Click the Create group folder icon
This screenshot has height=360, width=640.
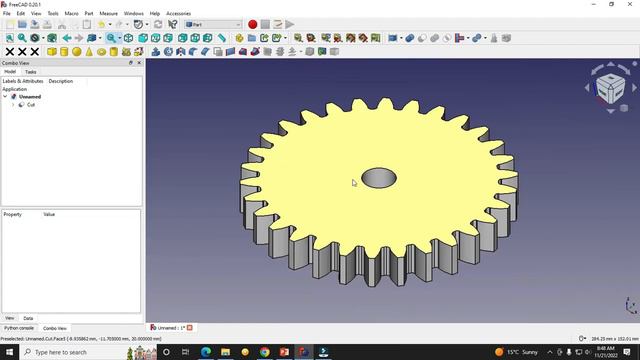(x=252, y=38)
